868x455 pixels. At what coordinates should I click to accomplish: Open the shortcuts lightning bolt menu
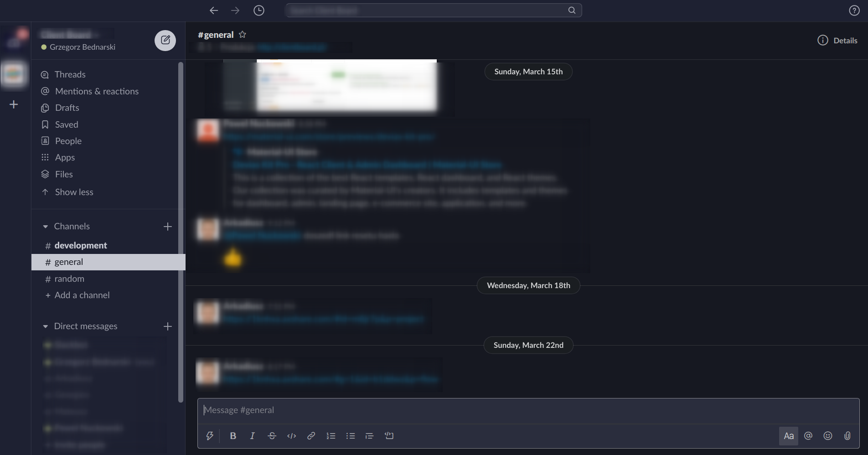click(210, 436)
